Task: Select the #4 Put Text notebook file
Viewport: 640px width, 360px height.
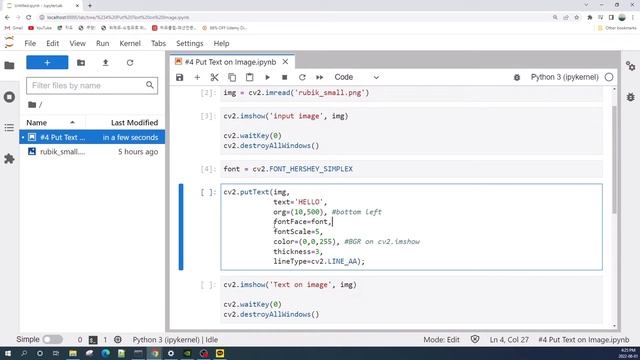Action: [92, 138]
